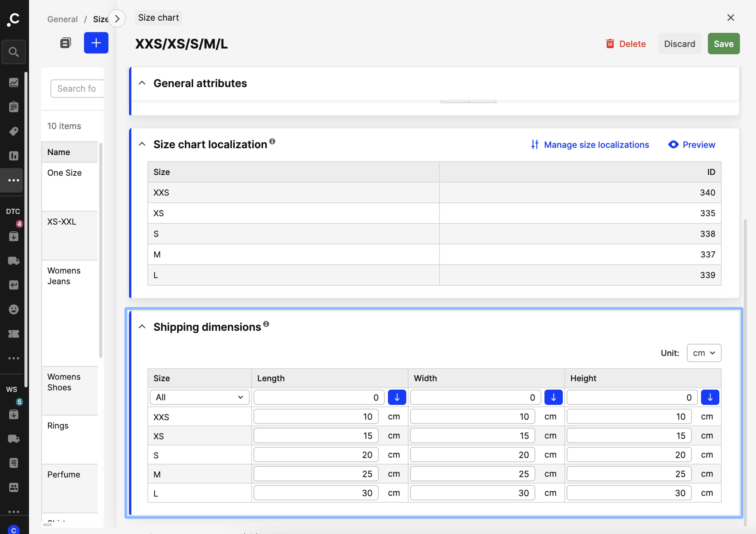Click the Preview link with eye icon
Screen dimensions: 756x534
pyautogui.click(x=691, y=145)
